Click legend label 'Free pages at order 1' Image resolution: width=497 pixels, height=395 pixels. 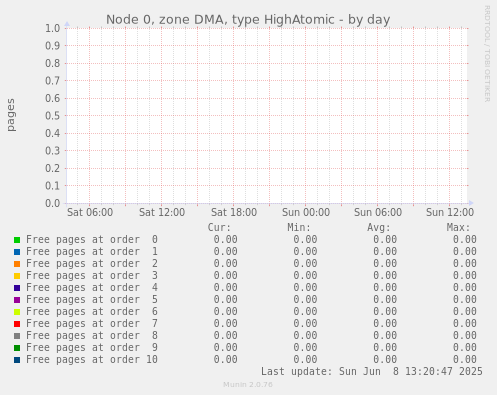92,252
